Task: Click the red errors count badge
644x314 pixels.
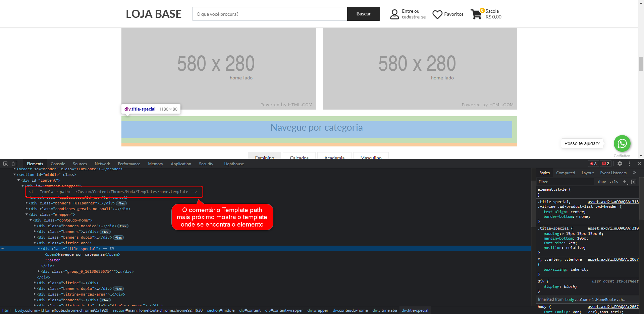Action: (x=593, y=164)
